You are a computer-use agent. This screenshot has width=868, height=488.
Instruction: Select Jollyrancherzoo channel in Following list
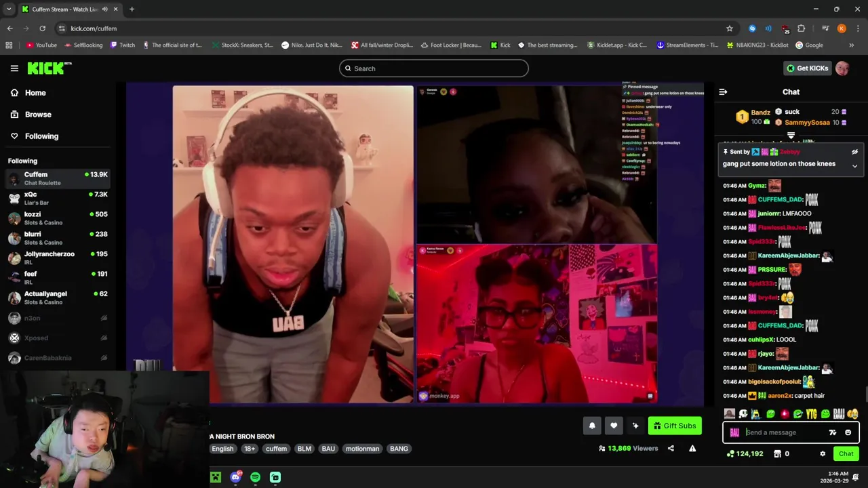point(58,258)
